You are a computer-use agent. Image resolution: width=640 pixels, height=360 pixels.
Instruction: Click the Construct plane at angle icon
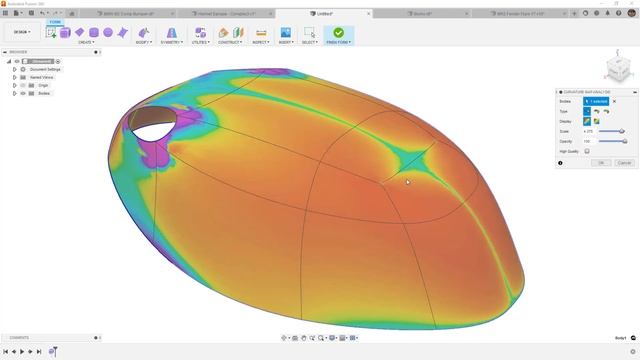(x=238, y=33)
